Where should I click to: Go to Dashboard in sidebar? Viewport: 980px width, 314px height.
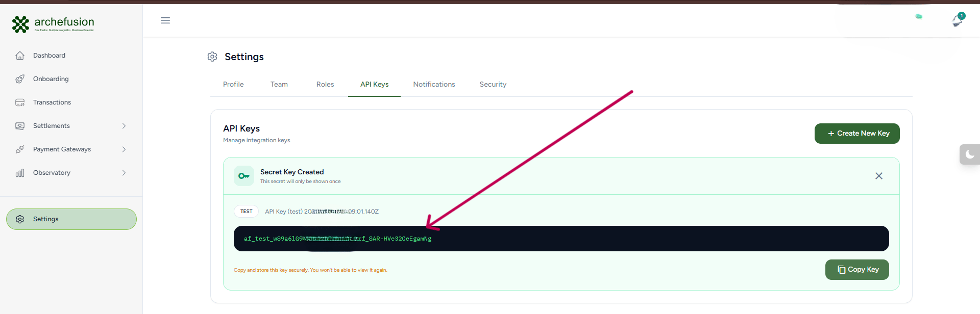[x=49, y=56]
